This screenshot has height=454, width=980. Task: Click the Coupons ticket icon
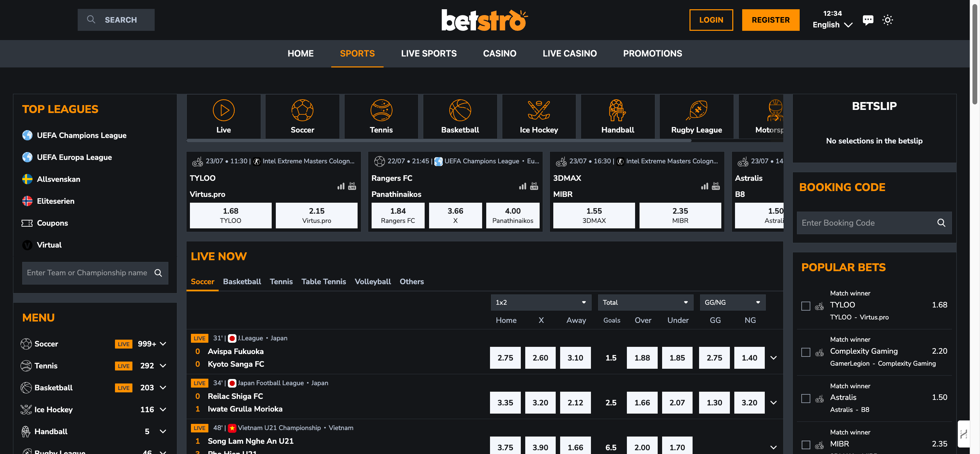(27, 223)
